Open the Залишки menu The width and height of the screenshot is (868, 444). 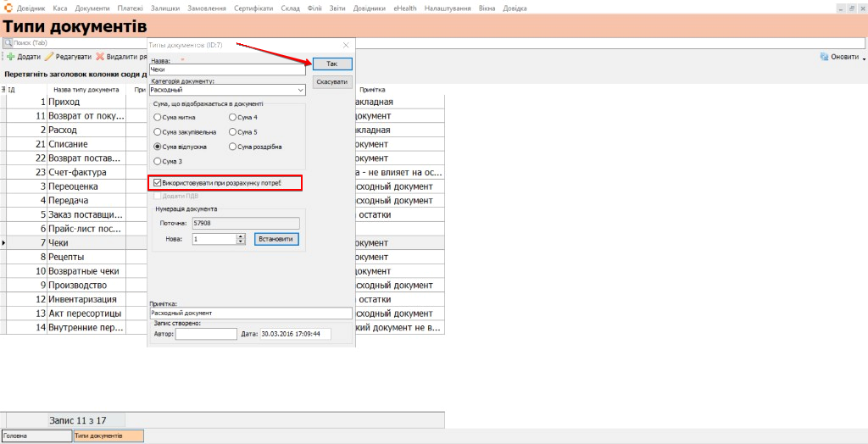pos(165,8)
